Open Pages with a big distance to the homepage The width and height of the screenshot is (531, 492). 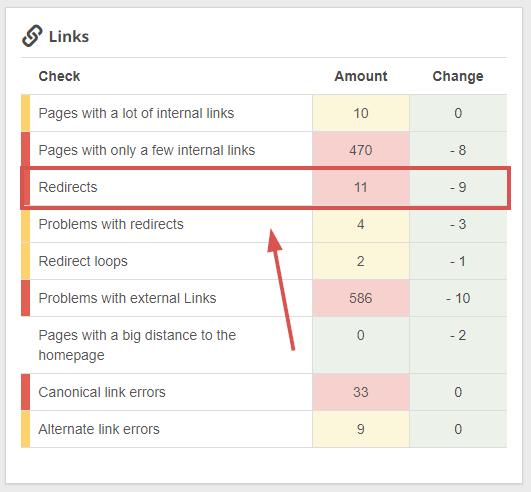tap(137, 345)
